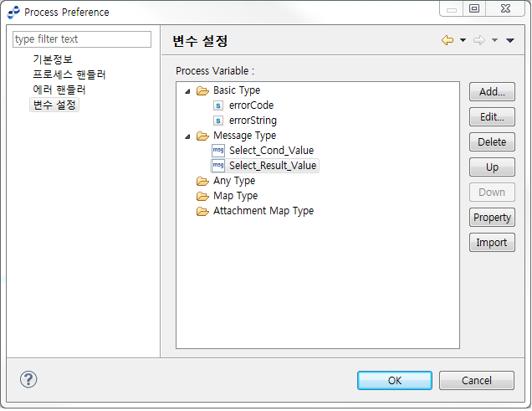
Task: Click the forward navigation arrow icon
Action: [479, 40]
